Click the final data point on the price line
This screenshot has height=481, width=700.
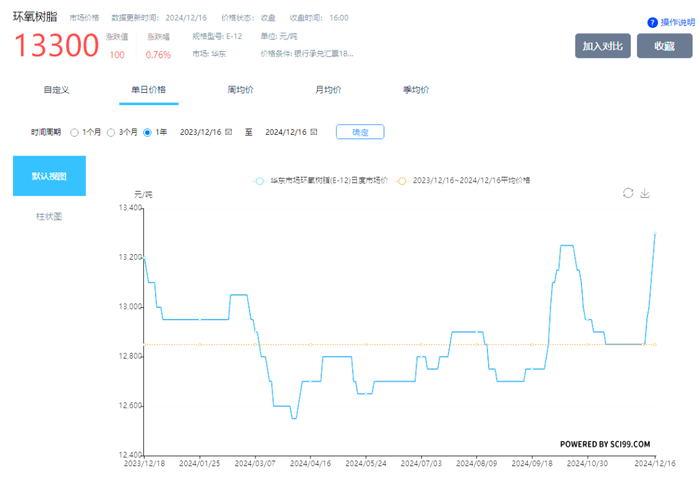tap(655, 233)
